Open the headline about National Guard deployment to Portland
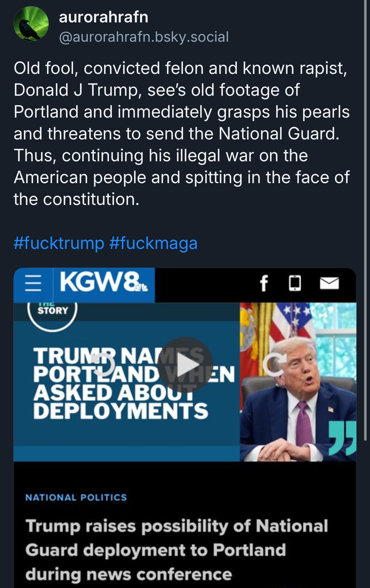The height and width of the screenshot is (588, 370). [177, 550]
